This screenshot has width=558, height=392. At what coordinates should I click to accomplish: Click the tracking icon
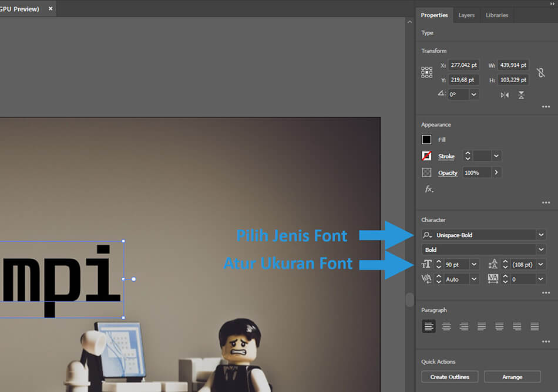pyautogui.click(x=493, y=279)
